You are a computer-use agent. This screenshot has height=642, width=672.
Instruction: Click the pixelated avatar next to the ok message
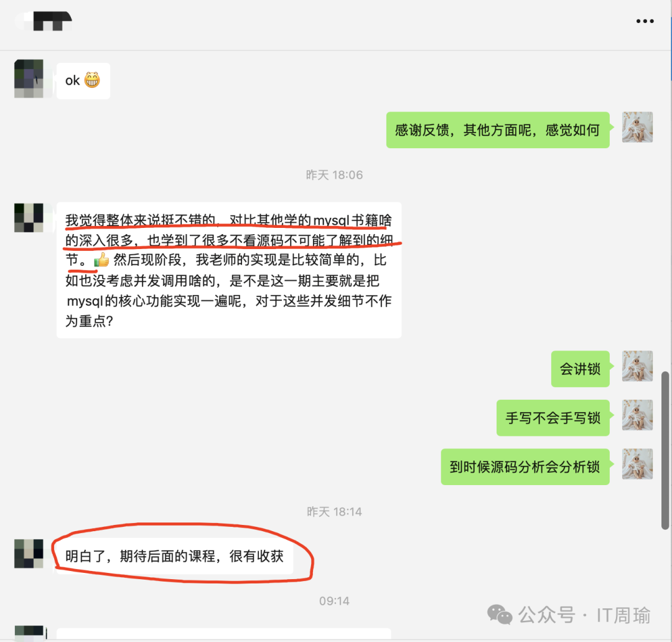coord(29,78)
